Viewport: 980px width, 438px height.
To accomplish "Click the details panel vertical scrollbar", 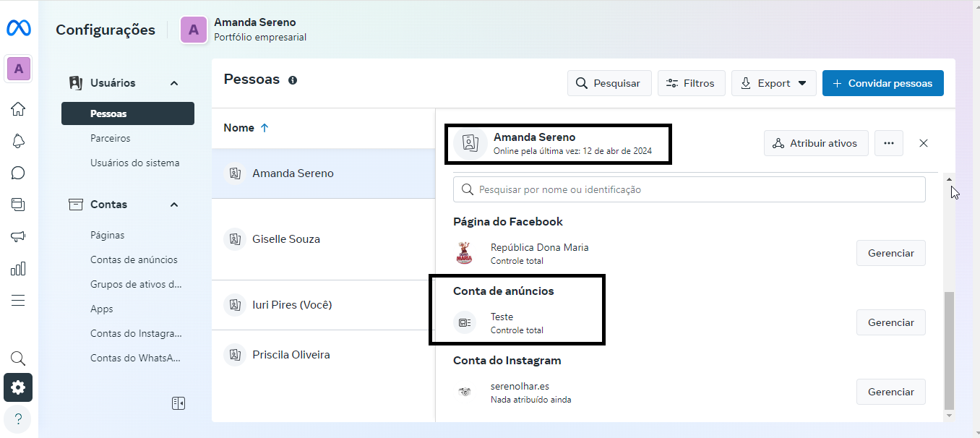I will point(949,347).
